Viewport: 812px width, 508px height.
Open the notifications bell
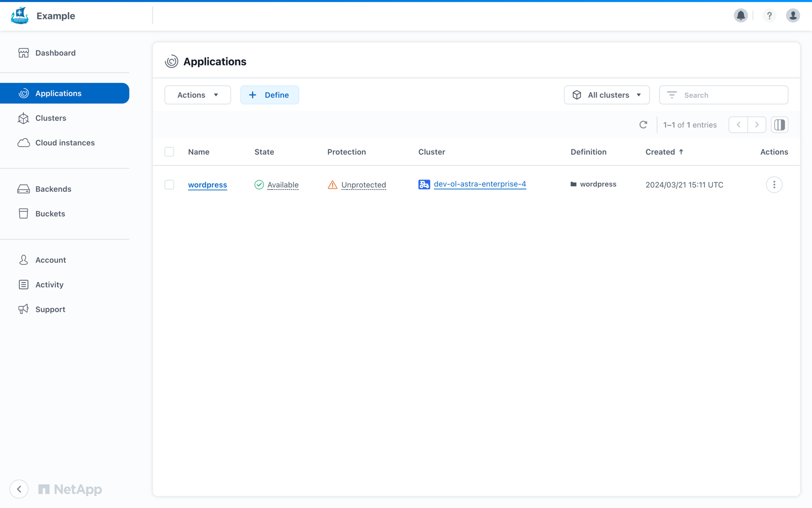(x=741, y=15)
